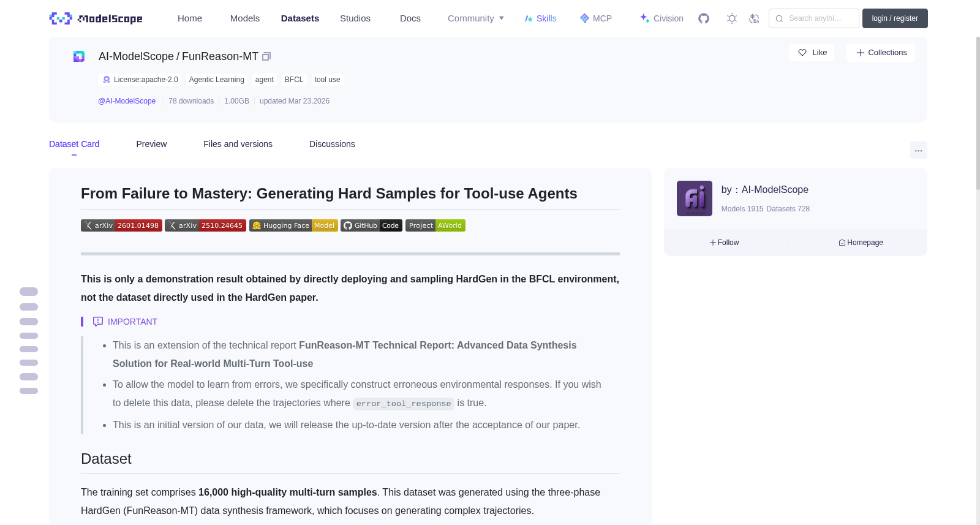This screenshot has height=525, width=980.
Task: Click the ModelScope logo
Action: pyautogui.click(x=96, y=18)
